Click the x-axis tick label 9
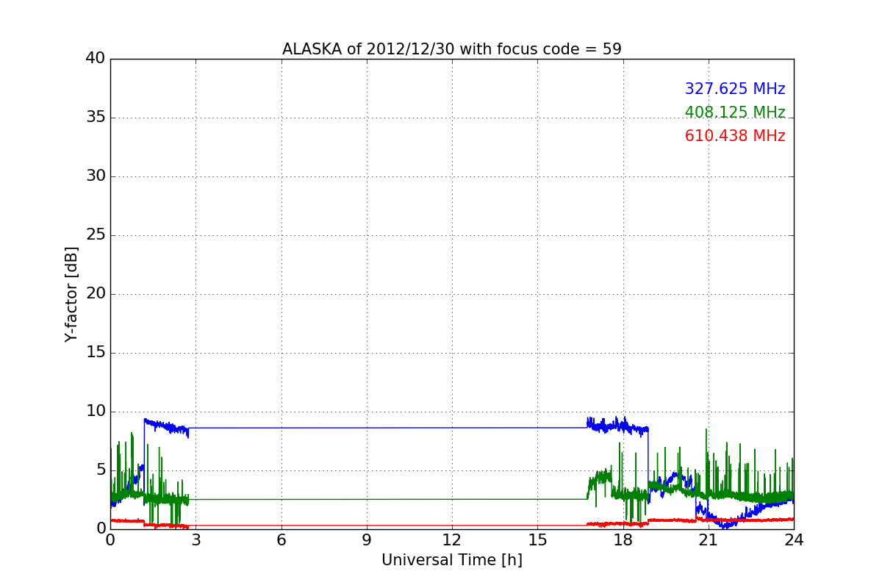 point(367,540)
